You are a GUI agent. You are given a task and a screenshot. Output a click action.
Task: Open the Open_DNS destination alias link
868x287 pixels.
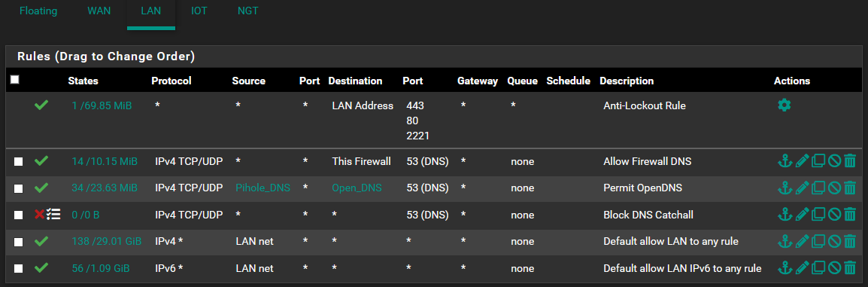[x=357, y=188]
